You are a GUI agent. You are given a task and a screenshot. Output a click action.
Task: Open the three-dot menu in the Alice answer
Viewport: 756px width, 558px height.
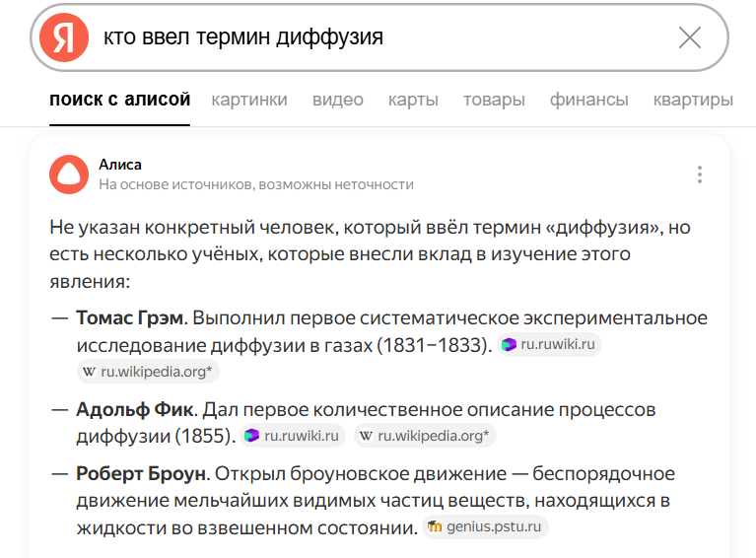pos(700,174)
